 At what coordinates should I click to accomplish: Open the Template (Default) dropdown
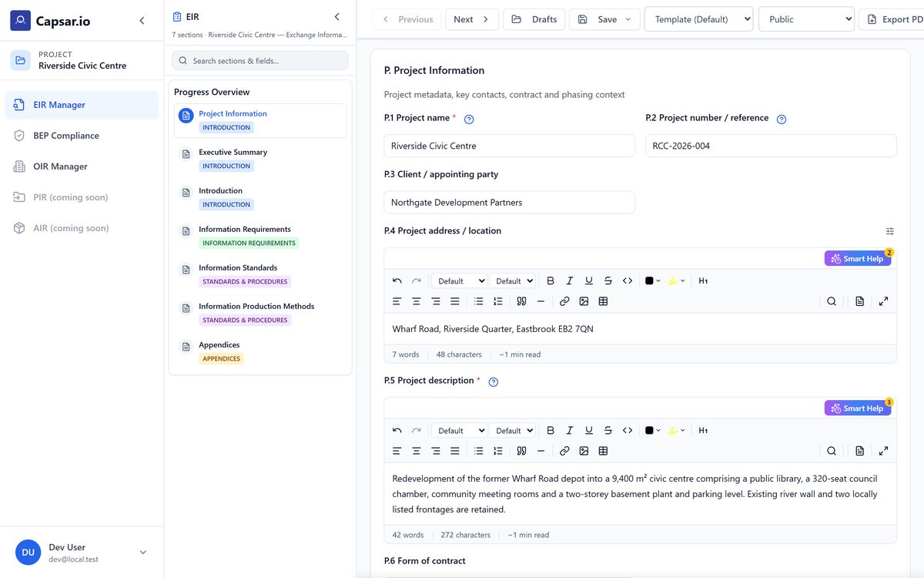pyautogui.click(x=698, y=19)
